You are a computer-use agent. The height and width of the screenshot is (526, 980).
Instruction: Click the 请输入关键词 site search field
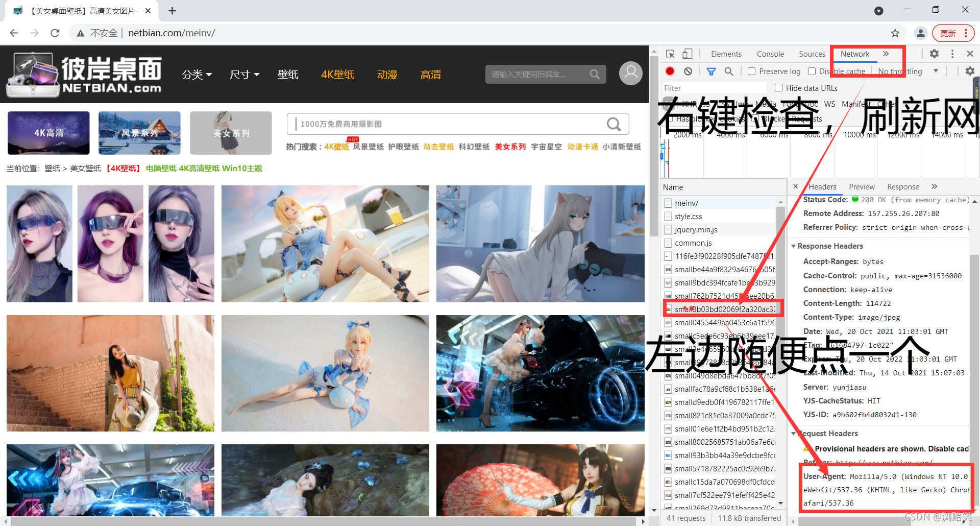[x=536, y=75]
